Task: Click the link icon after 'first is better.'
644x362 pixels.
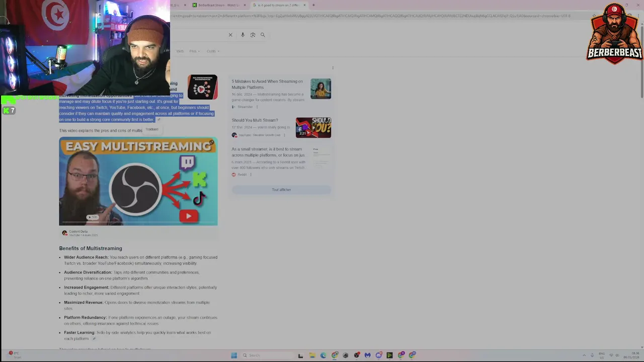Action: [x=158, y=120]
